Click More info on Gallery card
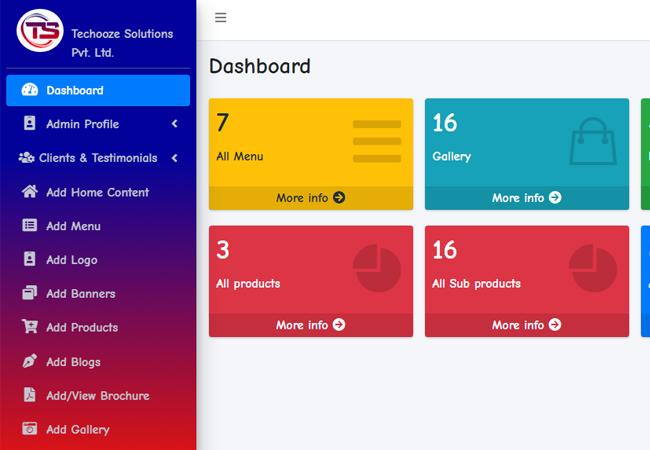The width and height of the screenshot is (650, 450). click(x=526, y=198)
